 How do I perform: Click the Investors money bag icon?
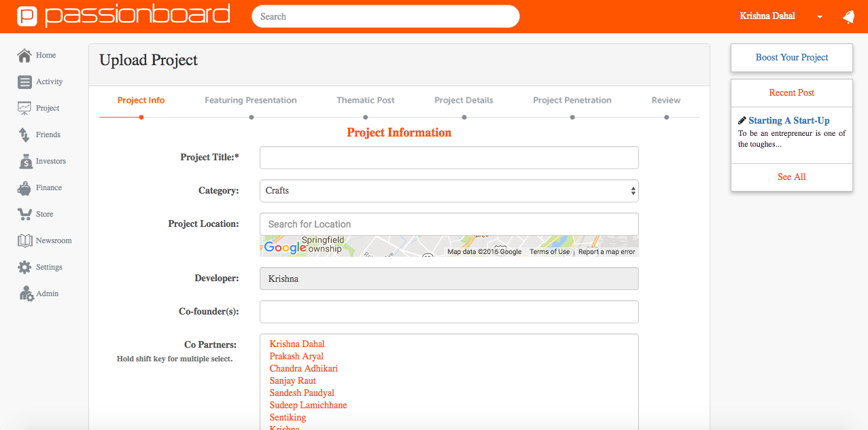click(25, 161)
